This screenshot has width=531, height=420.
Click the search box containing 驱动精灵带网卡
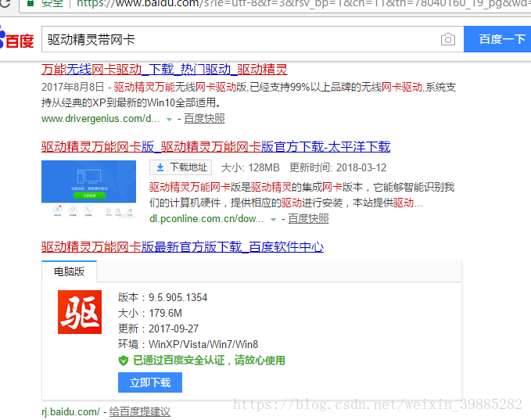(x=253, y=39)
